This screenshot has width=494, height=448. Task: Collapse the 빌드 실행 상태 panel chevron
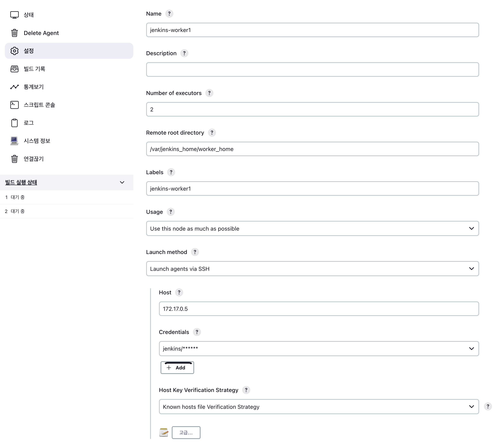point(122,182)
